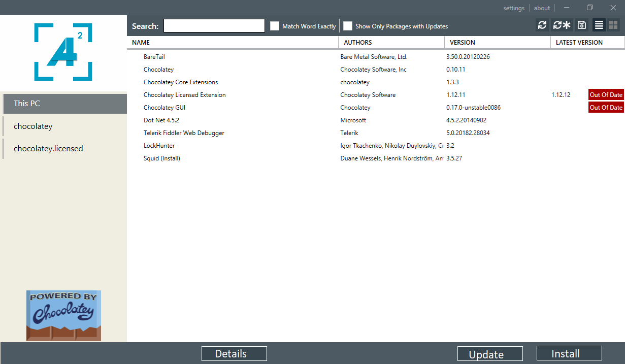625x364 pixels.
Task: Click version 1.3.3
Action: click(452, 82)
